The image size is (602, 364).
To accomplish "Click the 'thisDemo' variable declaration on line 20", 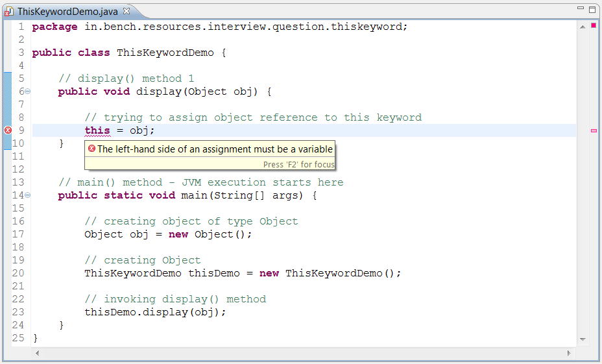I will tap(214, 273).
